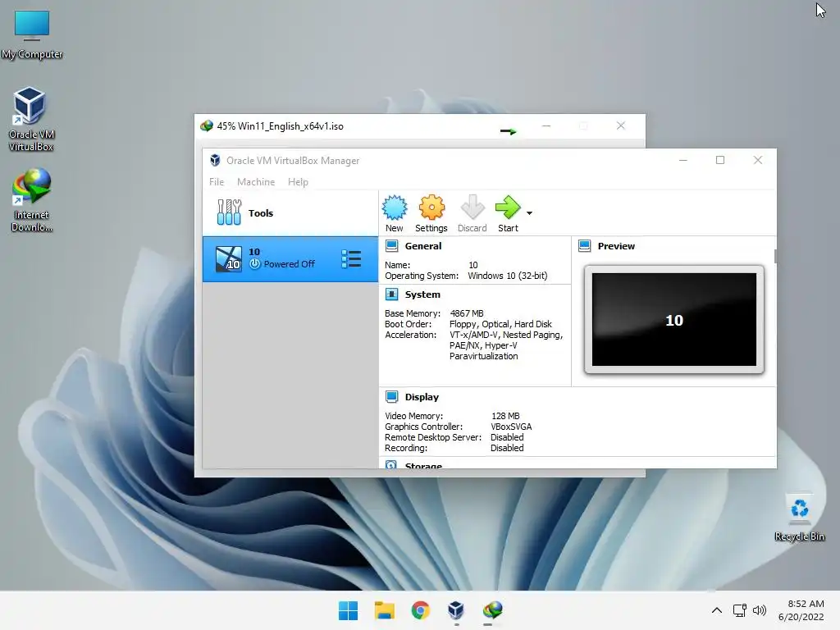Select the Recycle Bin desktop icon
This screenshot has height=630, width=840.
[x=799, y=518]
